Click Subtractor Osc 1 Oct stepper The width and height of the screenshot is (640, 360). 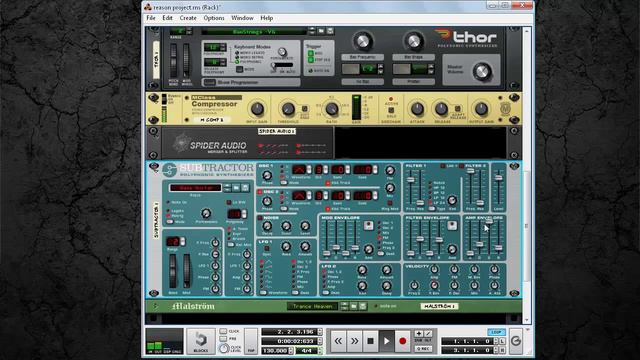coord(326,169)
